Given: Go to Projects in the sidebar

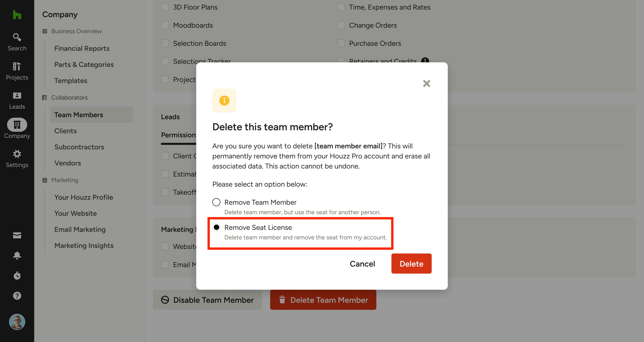Looking at the screenshot, I should (17, 71).
